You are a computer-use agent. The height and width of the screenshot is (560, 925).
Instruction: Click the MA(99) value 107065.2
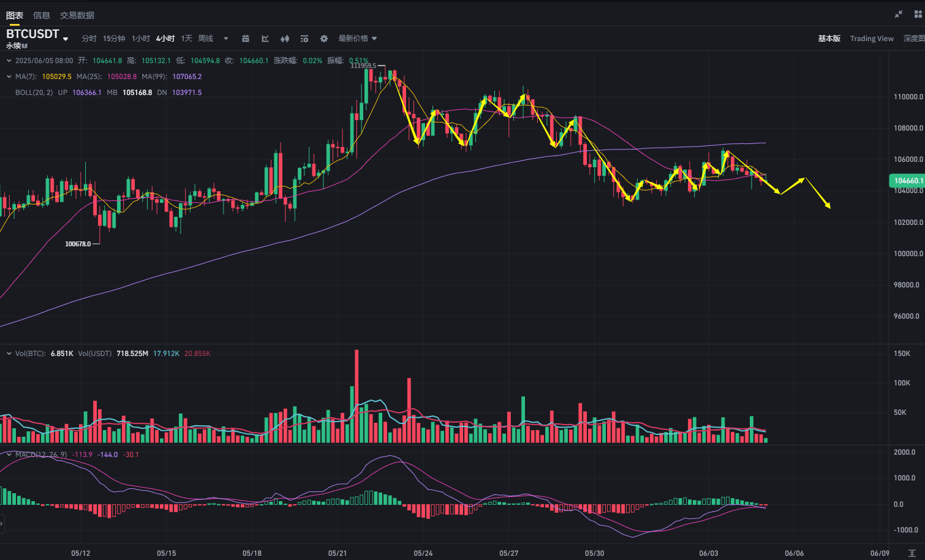(x=187, y=77)
